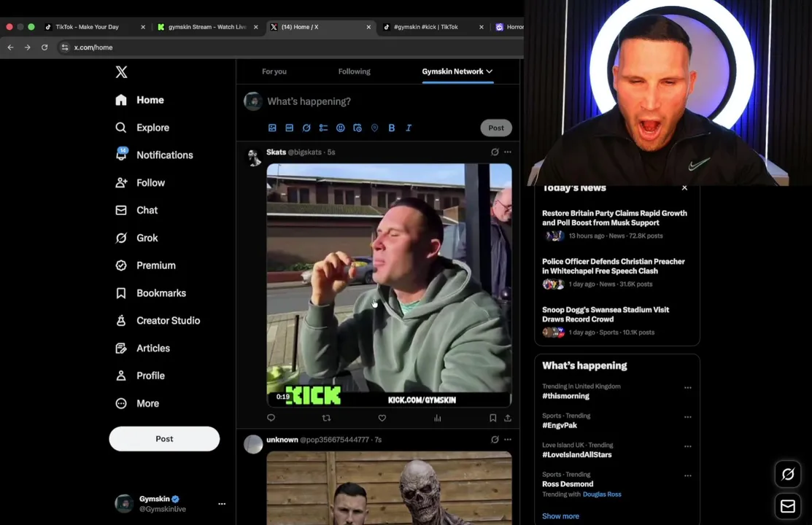Ask Grok about the Skats post
The width and height of the screenshot is (812, 525).
(x=495, y=152)
